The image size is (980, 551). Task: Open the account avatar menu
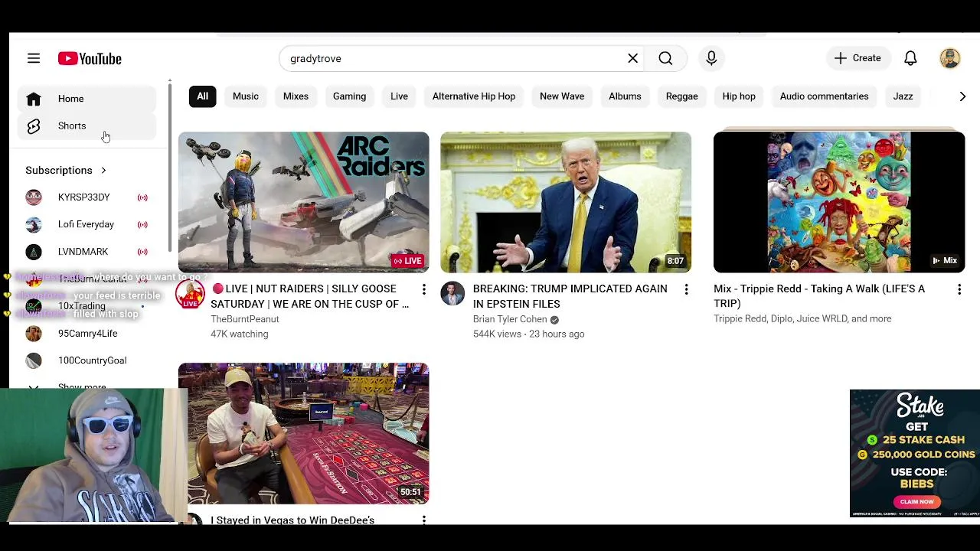click(950, 58)
